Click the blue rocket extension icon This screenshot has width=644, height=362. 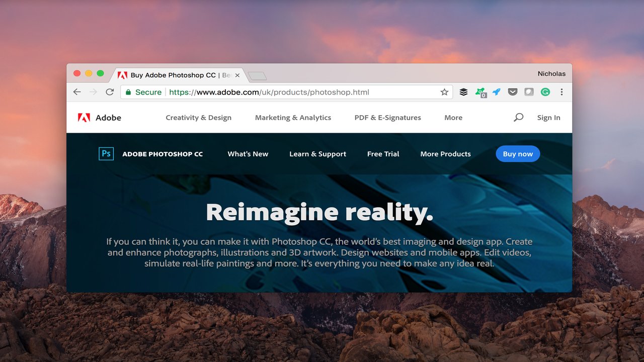(x=497, y=92)
